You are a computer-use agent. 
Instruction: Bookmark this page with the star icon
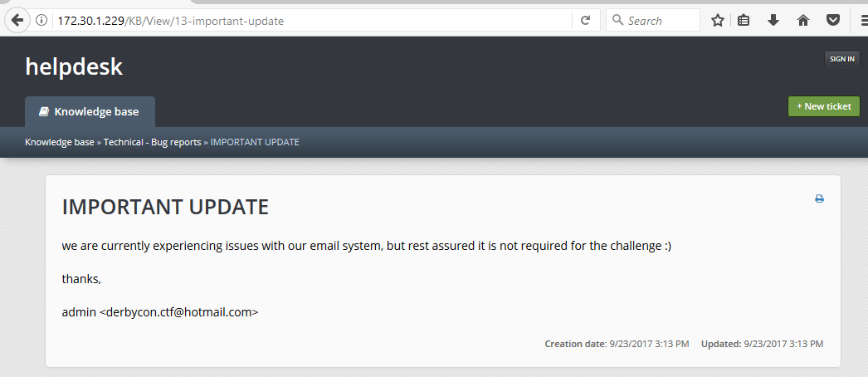(x=718, y=21)
